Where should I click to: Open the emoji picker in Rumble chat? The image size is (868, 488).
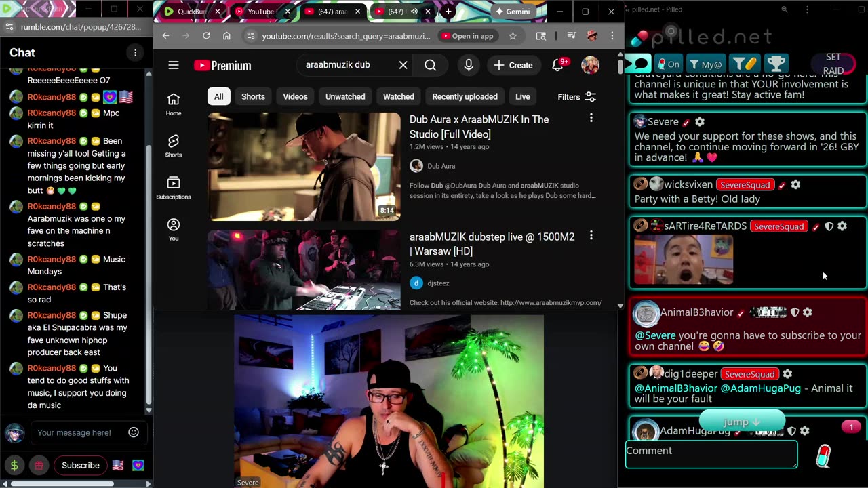(x=134, y=432)
